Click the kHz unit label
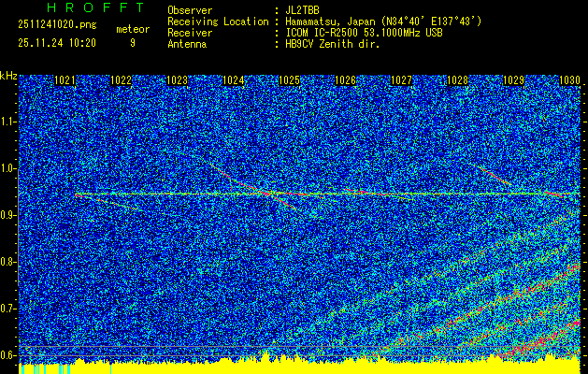This screenshot has height=374, width=588. 8,75
